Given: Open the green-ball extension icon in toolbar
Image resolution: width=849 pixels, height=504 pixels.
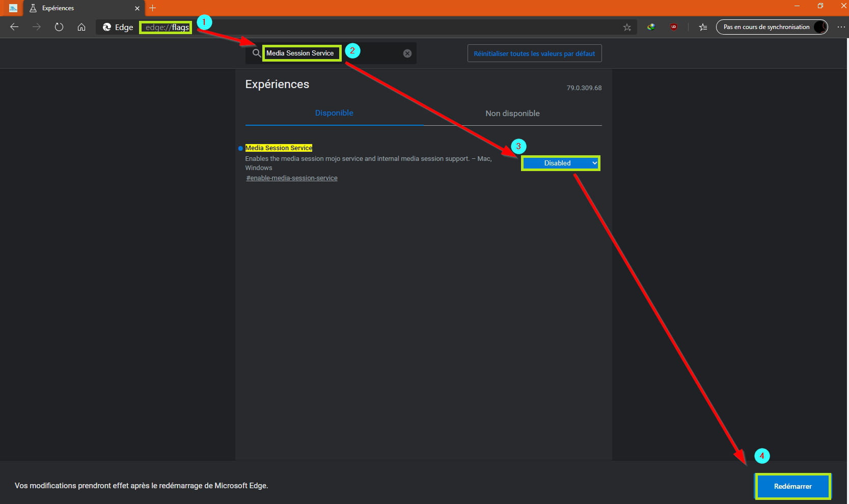Looking at the screenshot, I should point(651,27).
